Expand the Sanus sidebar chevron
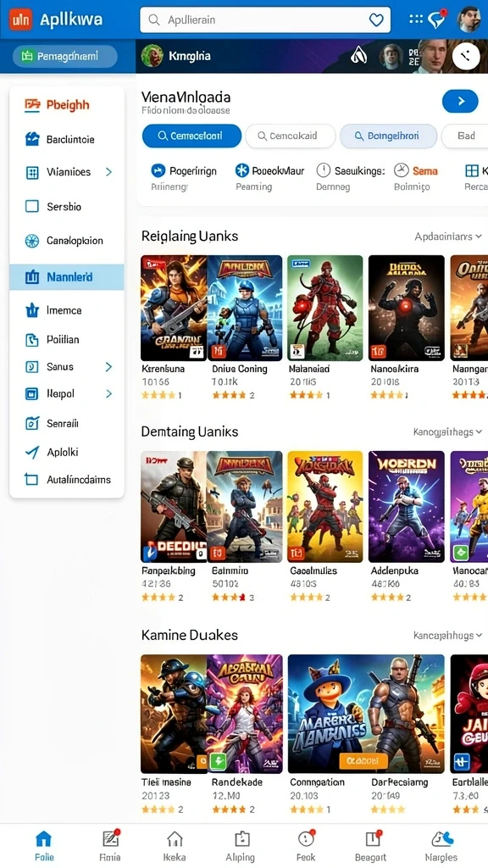The width and height of the screenshot is (488, 868). click(109, 367)
